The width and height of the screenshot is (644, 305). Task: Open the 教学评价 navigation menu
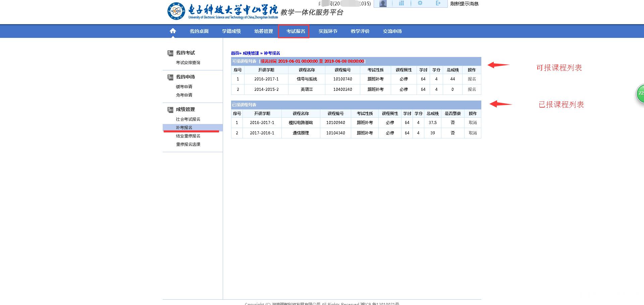tap(360, 31)
